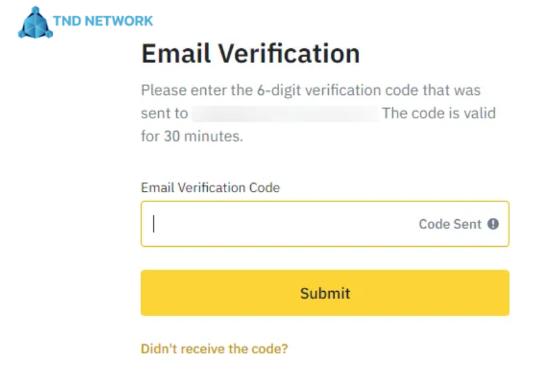Click the exclamation info icon beside Code Sent

pos(493,224)
